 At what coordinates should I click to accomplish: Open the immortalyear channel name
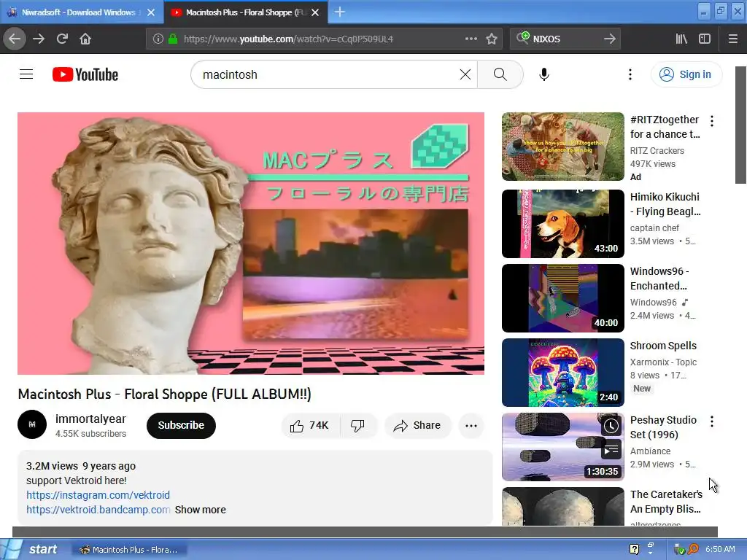click(x=90, y=419)
